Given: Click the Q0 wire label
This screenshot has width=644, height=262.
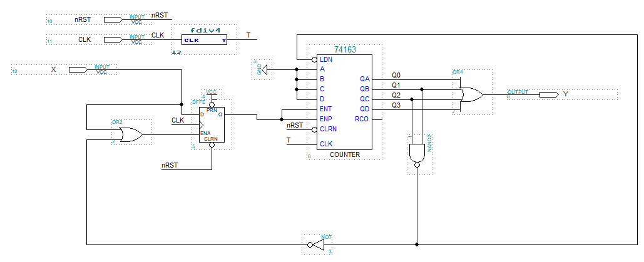Looking at the screenshot, I should click(396, 75).
